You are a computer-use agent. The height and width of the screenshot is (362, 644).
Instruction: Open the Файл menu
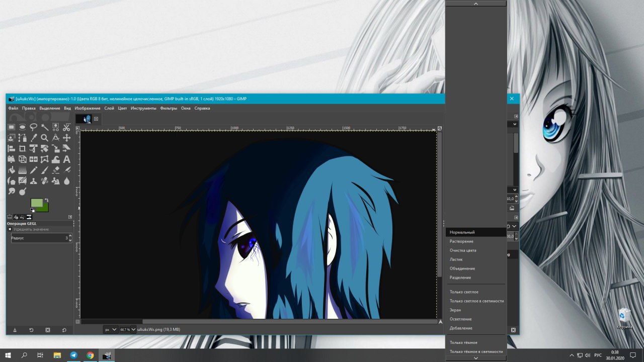click(x=13, y=108)
